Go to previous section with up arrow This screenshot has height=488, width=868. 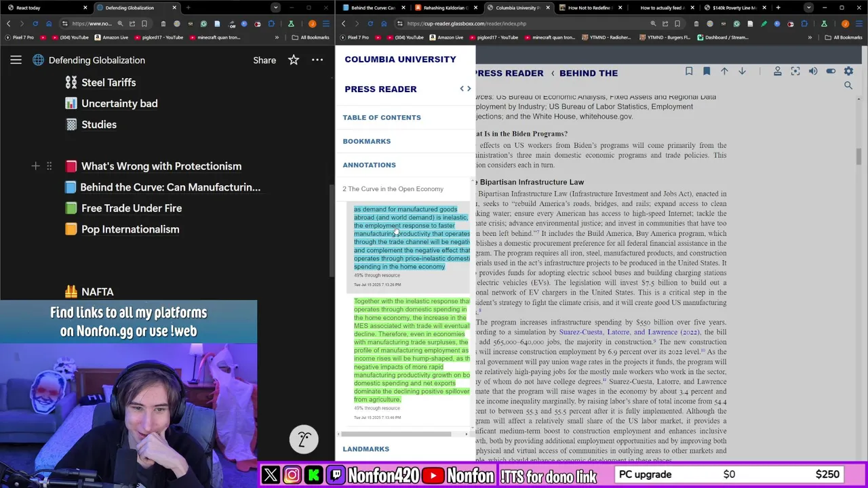(x=724, y=71)
